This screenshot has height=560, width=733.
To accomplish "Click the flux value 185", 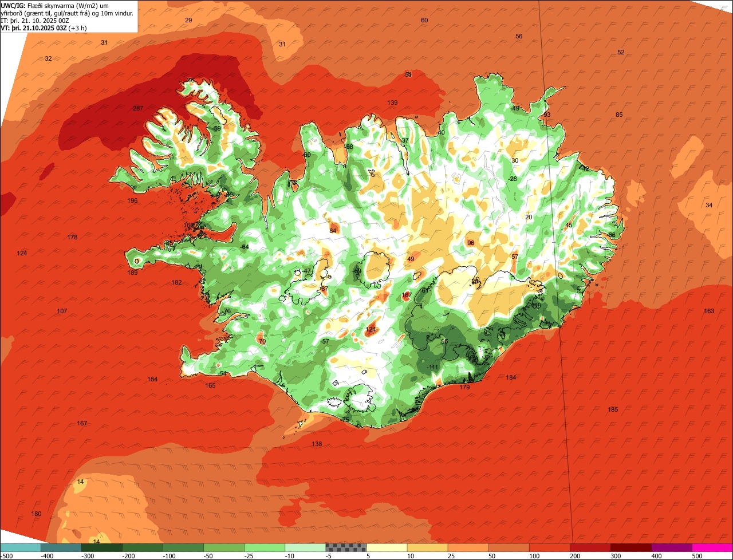I will 613,409.
